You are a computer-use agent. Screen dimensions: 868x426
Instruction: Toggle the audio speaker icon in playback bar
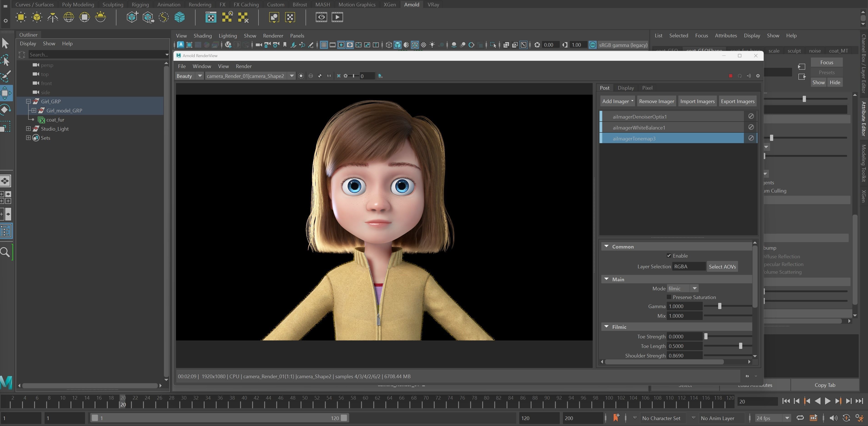tap(833, 418)
